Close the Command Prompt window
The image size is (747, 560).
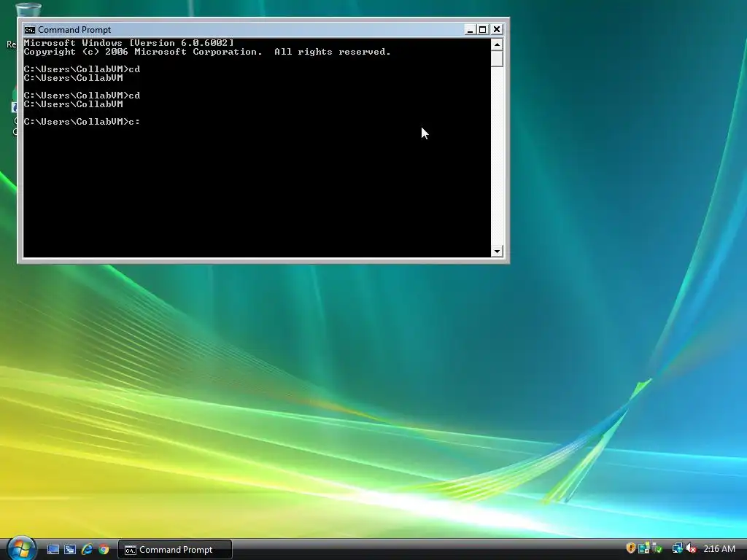496,29
